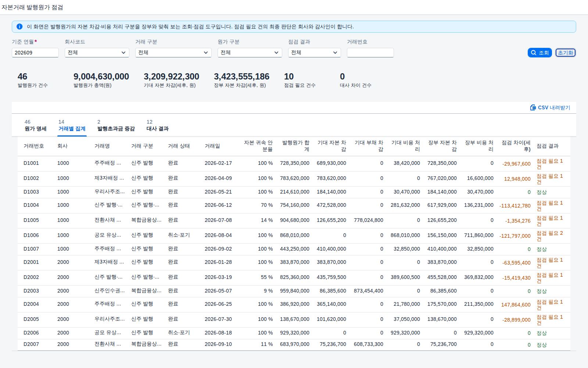Screen dimensions: 588x368
Task: Download data via CSV 내려받기
Action: 550,107
